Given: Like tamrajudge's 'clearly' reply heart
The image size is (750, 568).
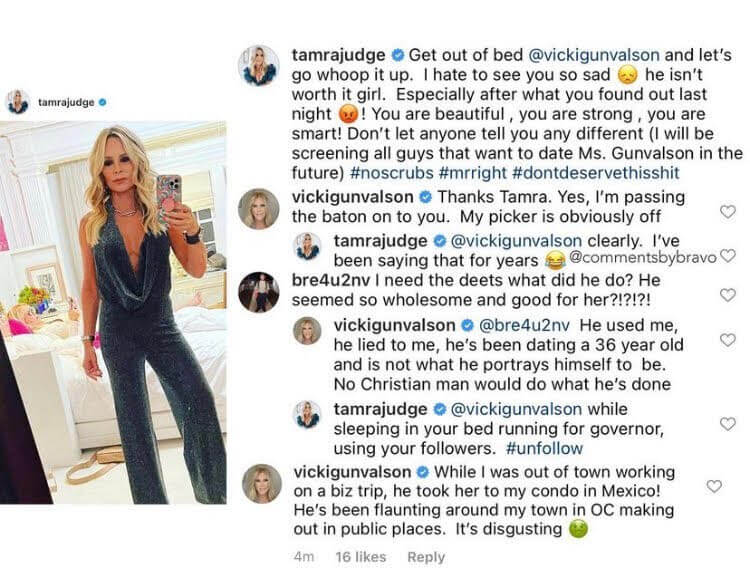Looking at the screenshot, I should coord(728,256).
